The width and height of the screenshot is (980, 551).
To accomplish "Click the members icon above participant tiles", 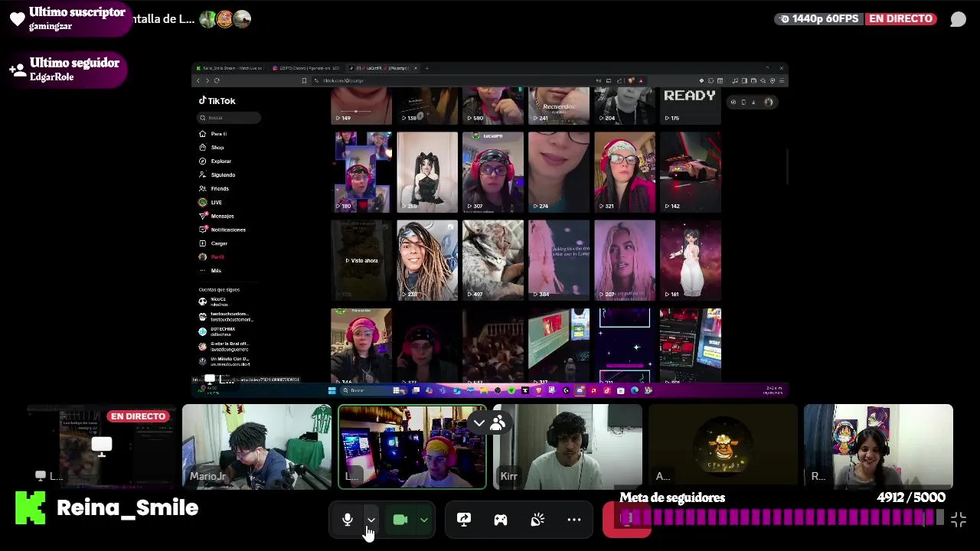I will (498, 422).
